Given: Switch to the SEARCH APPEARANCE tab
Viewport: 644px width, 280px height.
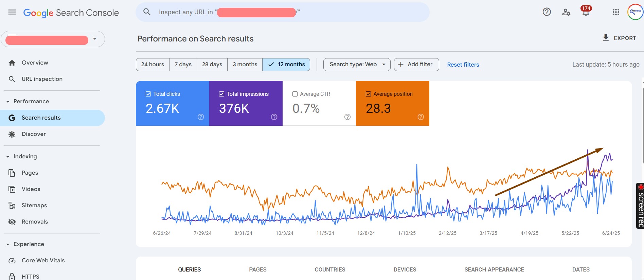Looking at the screenshot, I should tap(494, 269).
